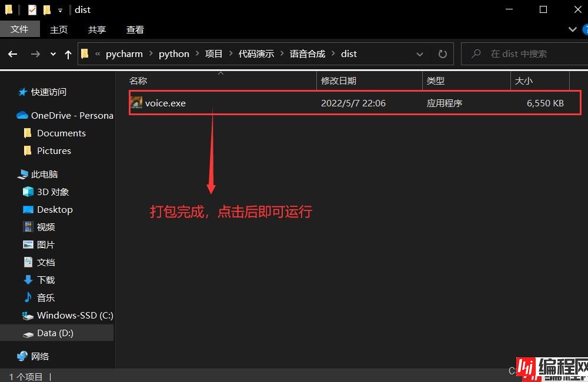Switch to the 查看 ribbon tab

(135, 29)
